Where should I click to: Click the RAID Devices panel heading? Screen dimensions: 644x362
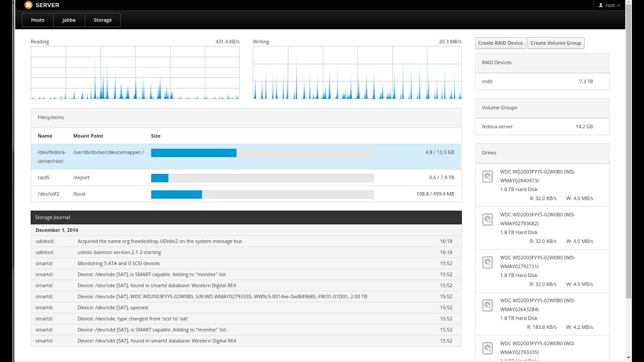point(542,63)
